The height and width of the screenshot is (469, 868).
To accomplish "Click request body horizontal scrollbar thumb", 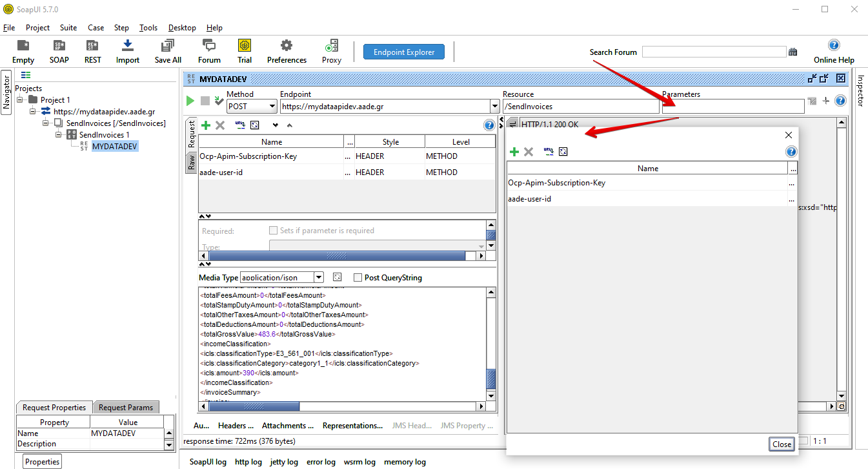I will (x=254, y=406).
